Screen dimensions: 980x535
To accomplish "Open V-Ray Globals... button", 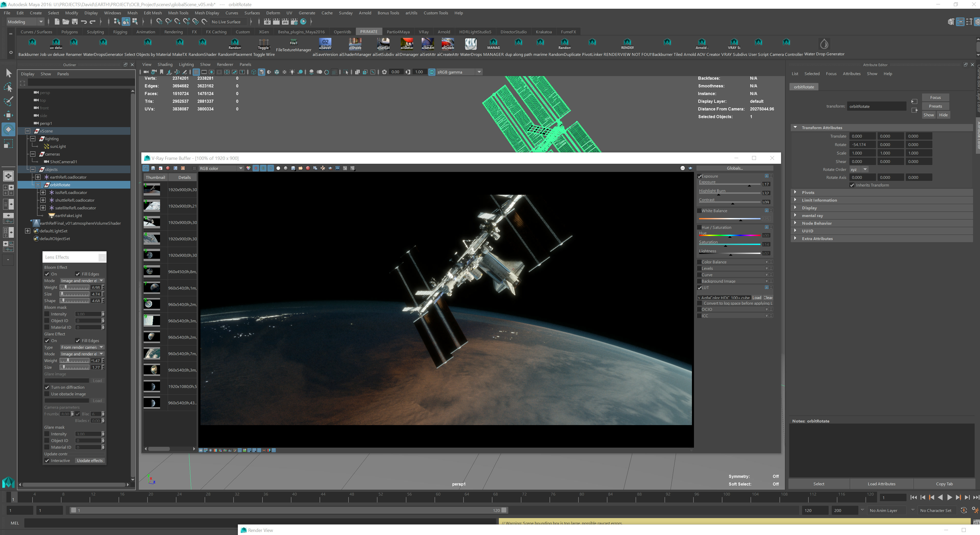I will (x=735, y=168).
